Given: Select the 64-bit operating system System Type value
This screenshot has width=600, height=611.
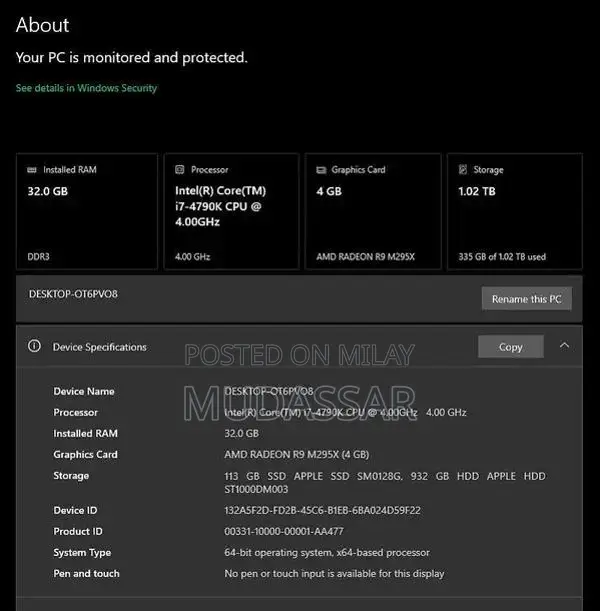Looking at the screenshot, I should 327,553.
